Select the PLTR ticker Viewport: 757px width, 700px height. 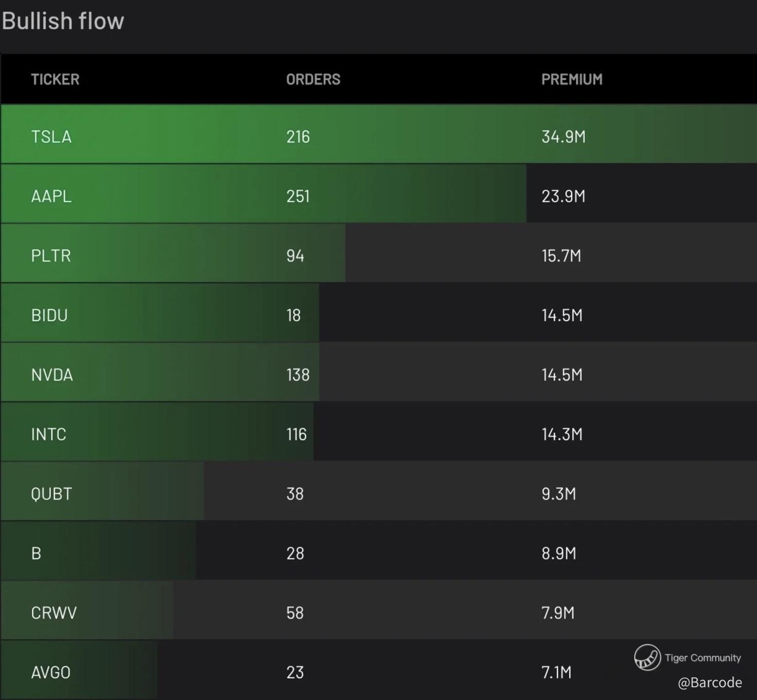50,256
